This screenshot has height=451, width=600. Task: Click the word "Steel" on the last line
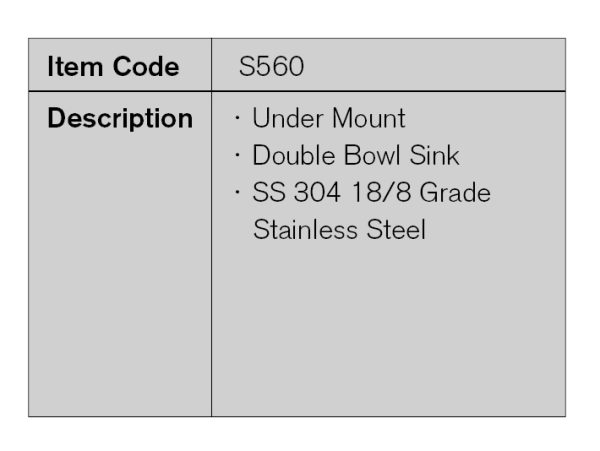coord(395,230)
